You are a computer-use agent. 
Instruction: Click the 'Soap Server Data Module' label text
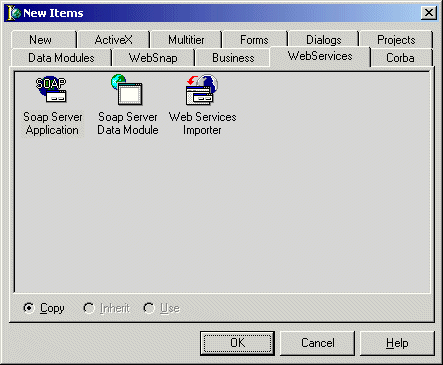128,123
